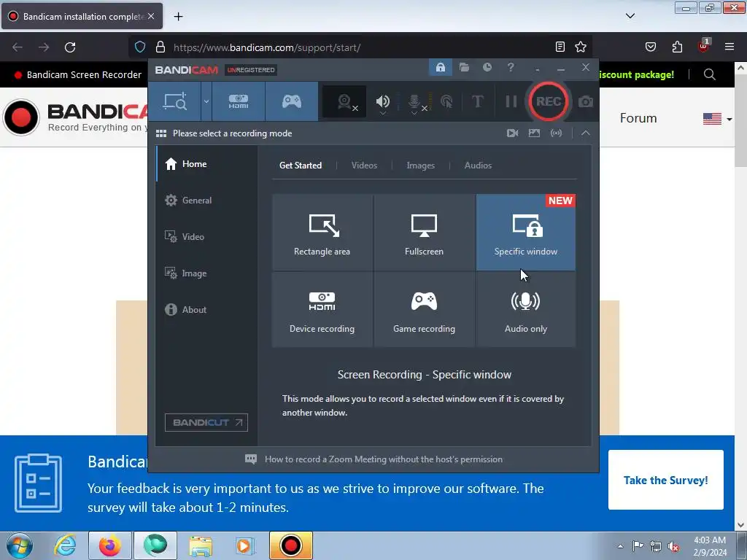Open Bandicam help question mark
This screenshot has width=747, height=560.
[510, 67]
